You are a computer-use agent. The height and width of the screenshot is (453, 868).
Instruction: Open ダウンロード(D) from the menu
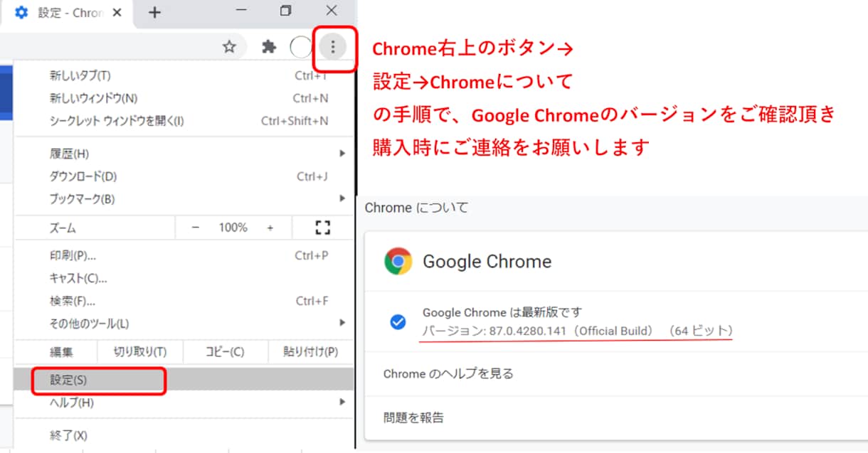[x=185, y=176]
